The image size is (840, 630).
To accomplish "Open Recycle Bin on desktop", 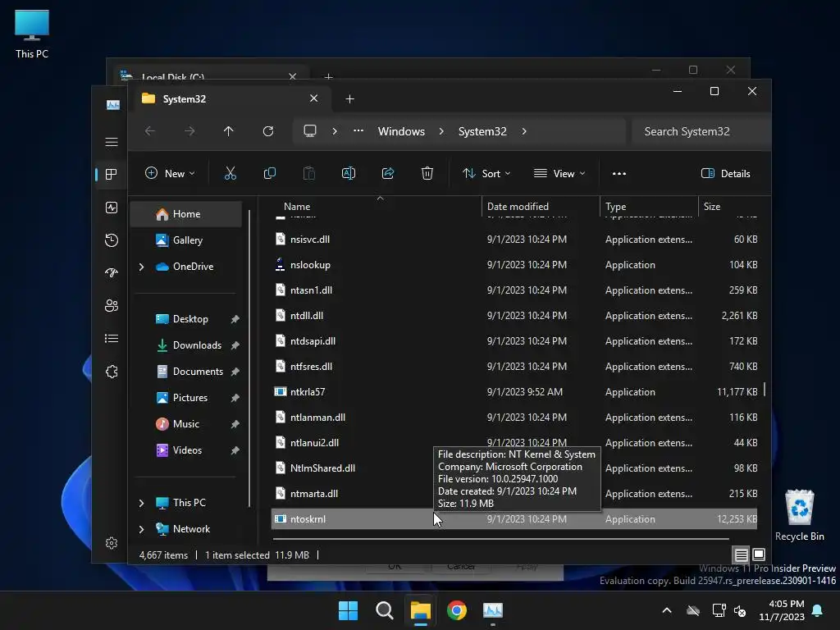I will pos(799,515).
